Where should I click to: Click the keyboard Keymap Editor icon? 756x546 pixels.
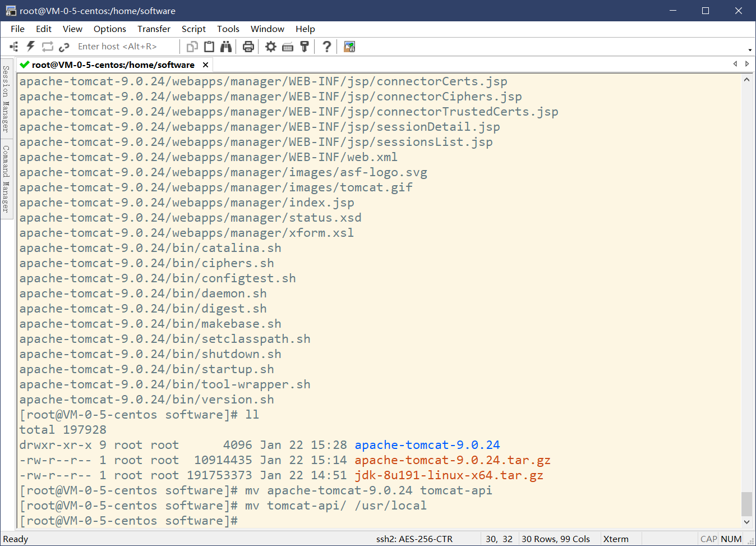tap(288, 47)
